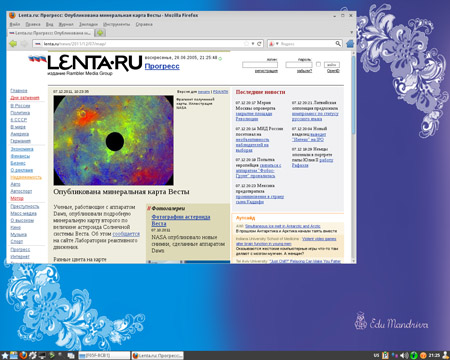Screen dimensions: 450x360
Task: Launch Firefox from the taskbar panel
Action: pos(23,355)
